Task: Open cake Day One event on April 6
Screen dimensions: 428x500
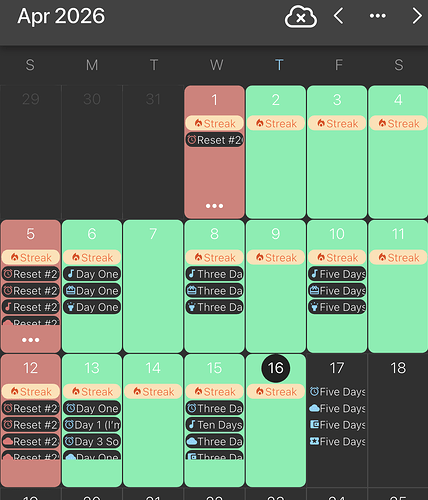Action: (x=92, y=291)
